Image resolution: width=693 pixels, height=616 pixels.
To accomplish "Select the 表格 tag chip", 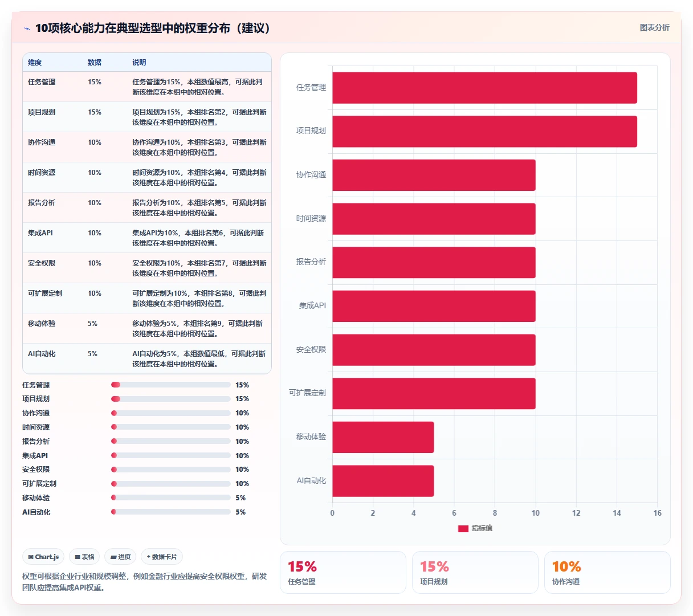I will click(84, 557).
